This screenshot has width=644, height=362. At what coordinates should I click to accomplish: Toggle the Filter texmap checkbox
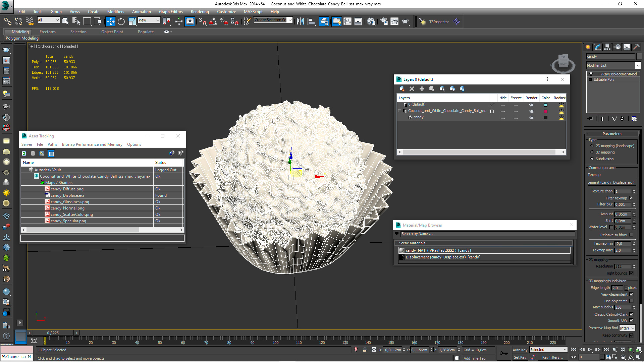[x=631, y=198]
